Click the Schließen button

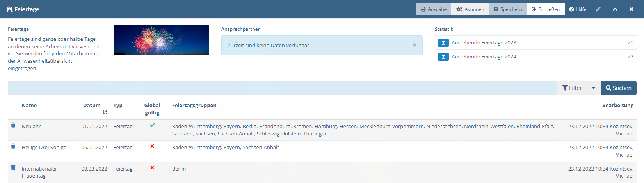tap(546, 9)
